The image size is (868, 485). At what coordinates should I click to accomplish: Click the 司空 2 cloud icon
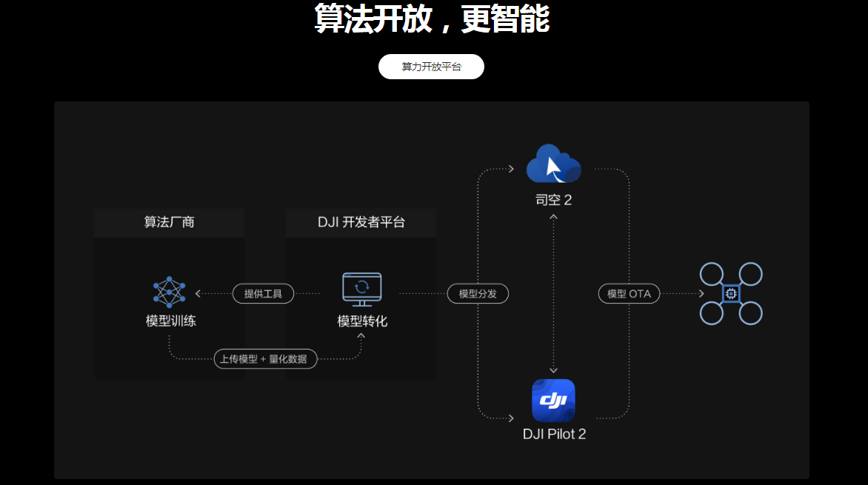tap(553, 164)
